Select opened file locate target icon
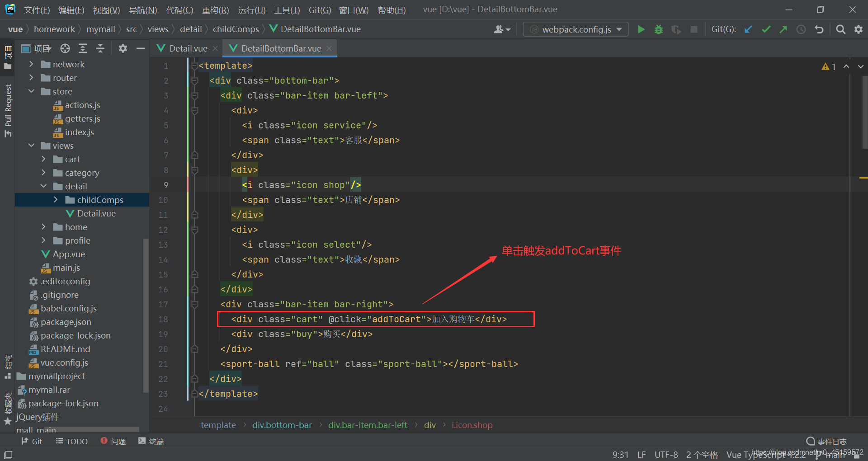 [x=65, y=48]
